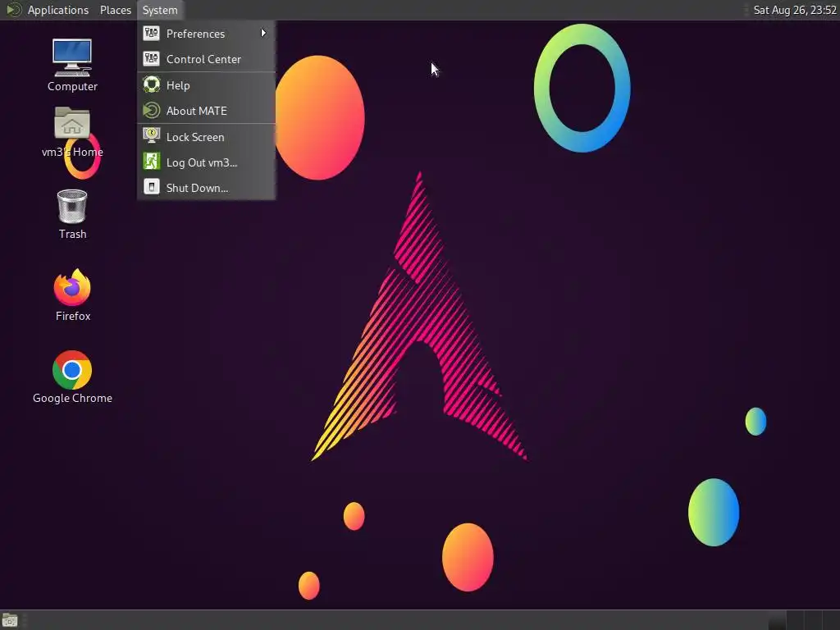This screenshot has height=630, width=840.
Task: Open the Computer desktop icon
Action: 72,64
